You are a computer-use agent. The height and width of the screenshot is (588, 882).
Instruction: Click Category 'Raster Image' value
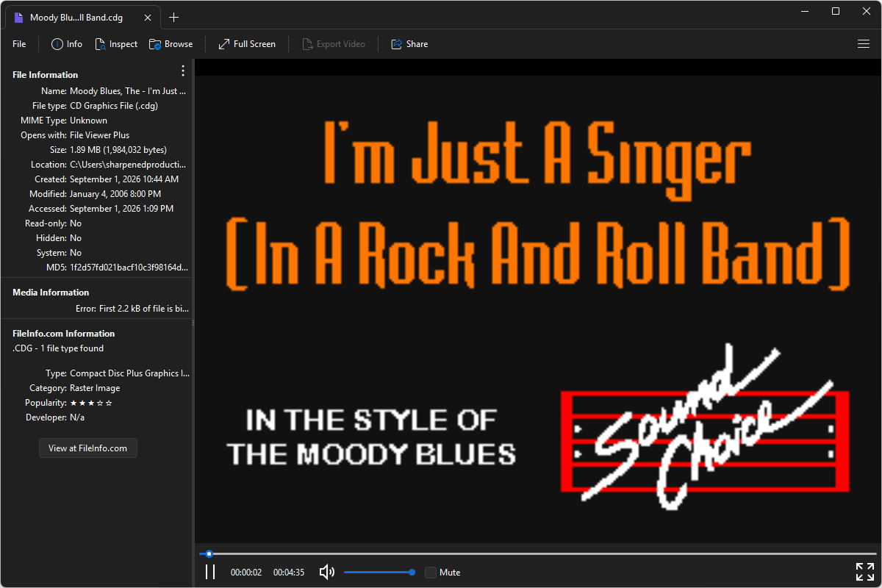[95, 388]
